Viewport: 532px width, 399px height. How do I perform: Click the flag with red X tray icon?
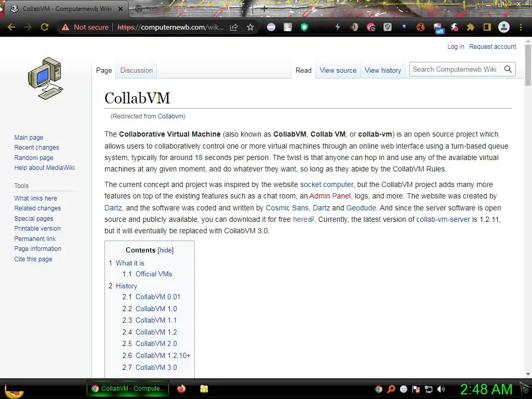click(x=416, y=389)
